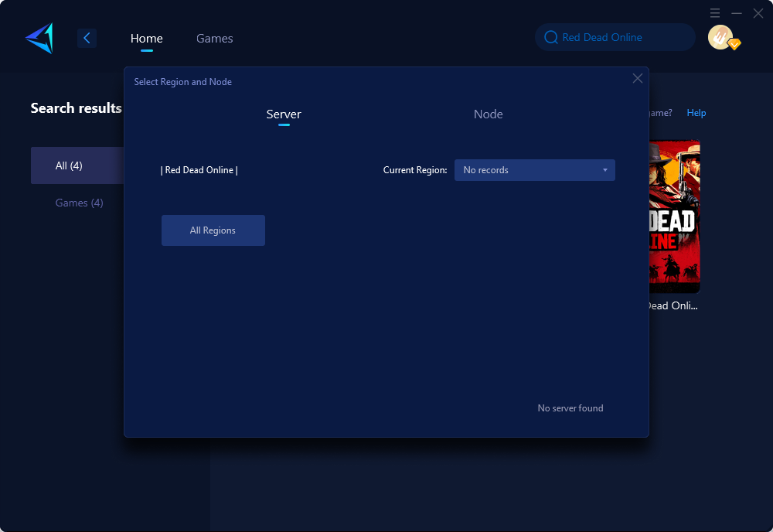Viewport: 773px width, 532px height.
Task: Select the Server tab in dialog
Action: point(284,114)
